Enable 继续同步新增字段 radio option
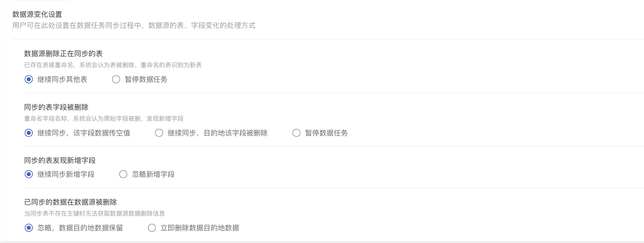Image resolution: width=644 pixels, height=243 pixels. tap(29, 174)
